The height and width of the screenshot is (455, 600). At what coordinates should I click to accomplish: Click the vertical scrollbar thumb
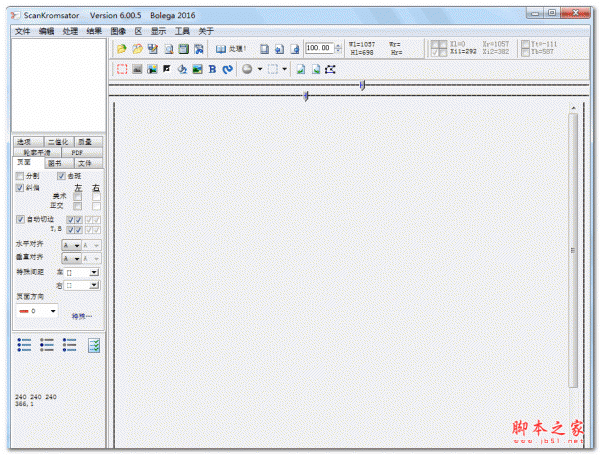(x=573, y=251)
